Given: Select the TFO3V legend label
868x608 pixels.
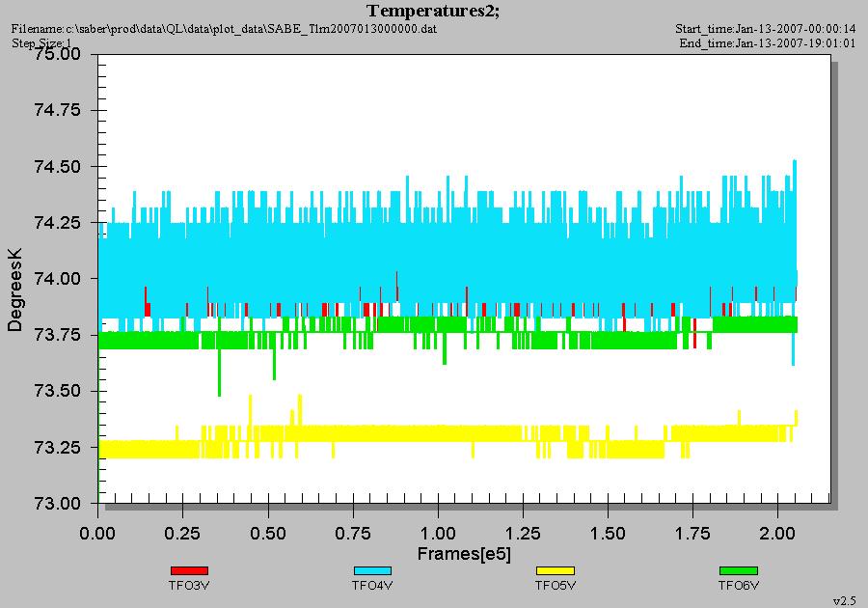Looking at the screenshot, I should pyautogui.click(x=189, y=585).
